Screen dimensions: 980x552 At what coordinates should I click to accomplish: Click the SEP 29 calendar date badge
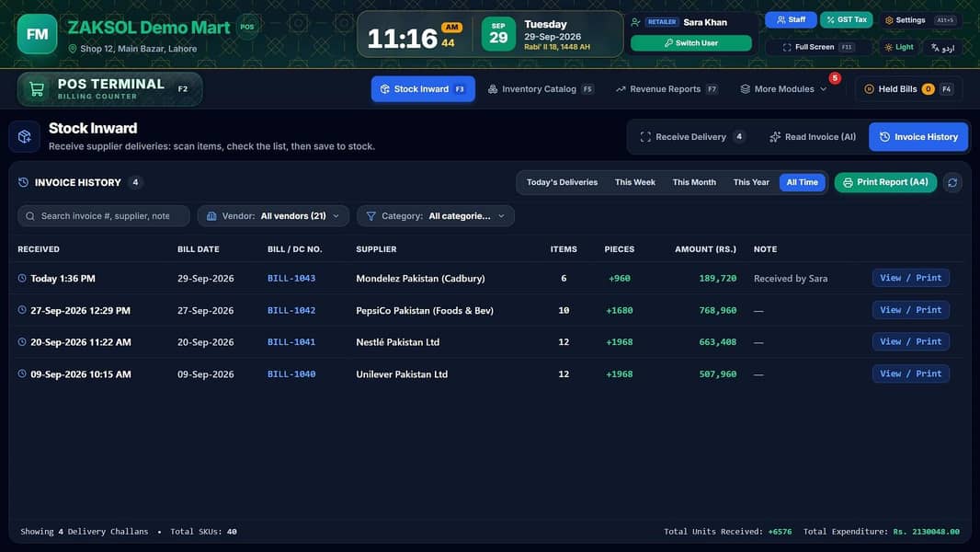click(498, 34)
